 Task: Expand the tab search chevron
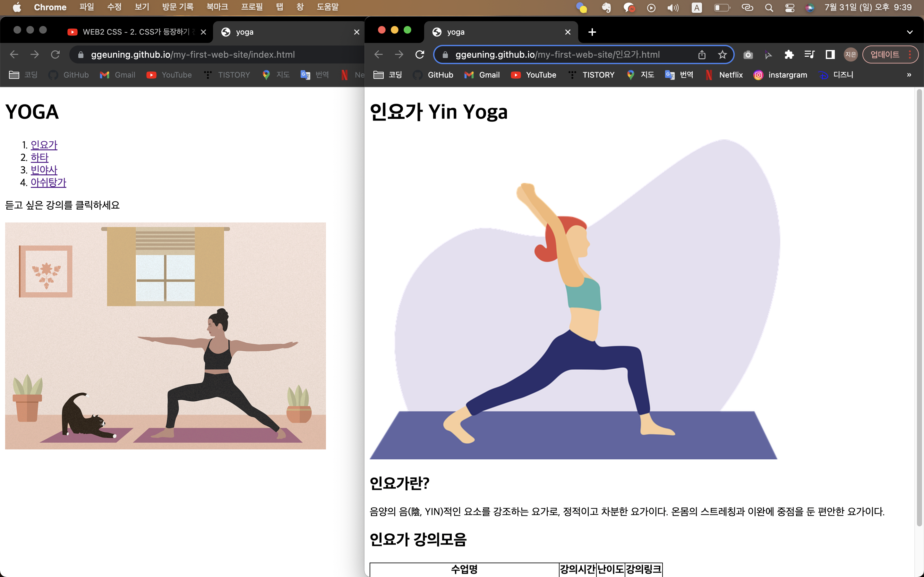[910, 32]
